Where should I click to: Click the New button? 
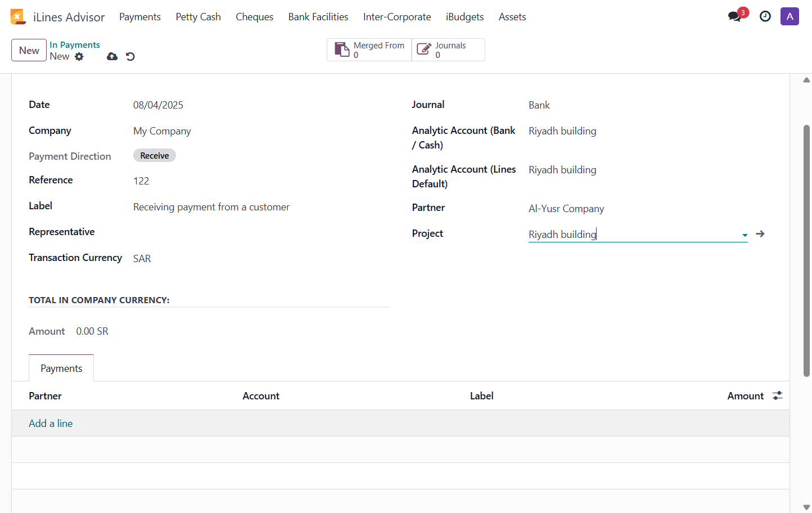click(x=29, y=50)
